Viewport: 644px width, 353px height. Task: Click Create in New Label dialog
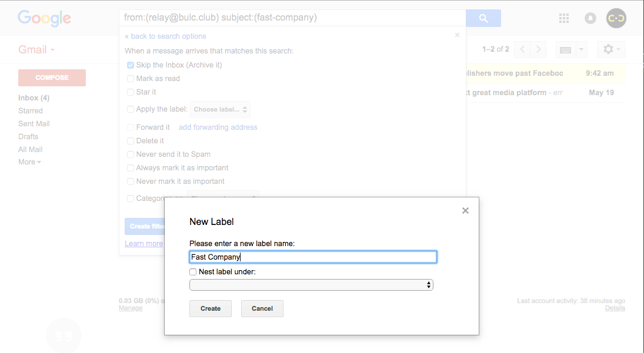point(211,309)
